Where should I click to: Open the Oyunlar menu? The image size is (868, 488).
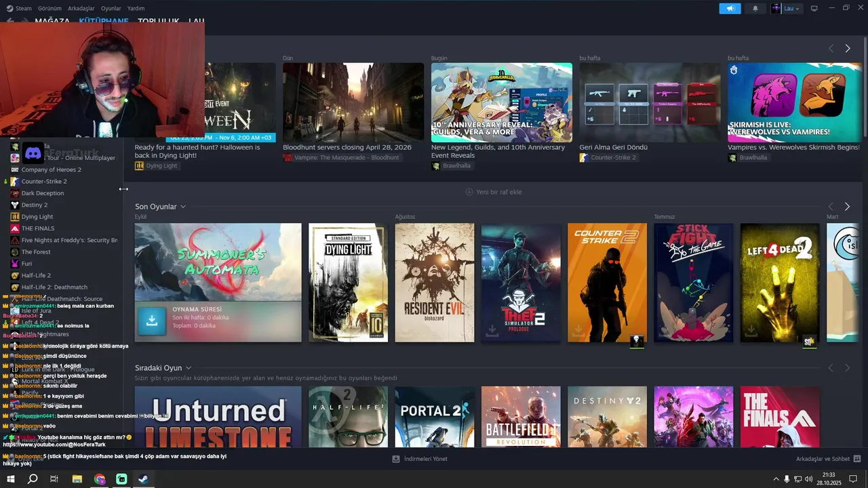click(x=111, y=8)
